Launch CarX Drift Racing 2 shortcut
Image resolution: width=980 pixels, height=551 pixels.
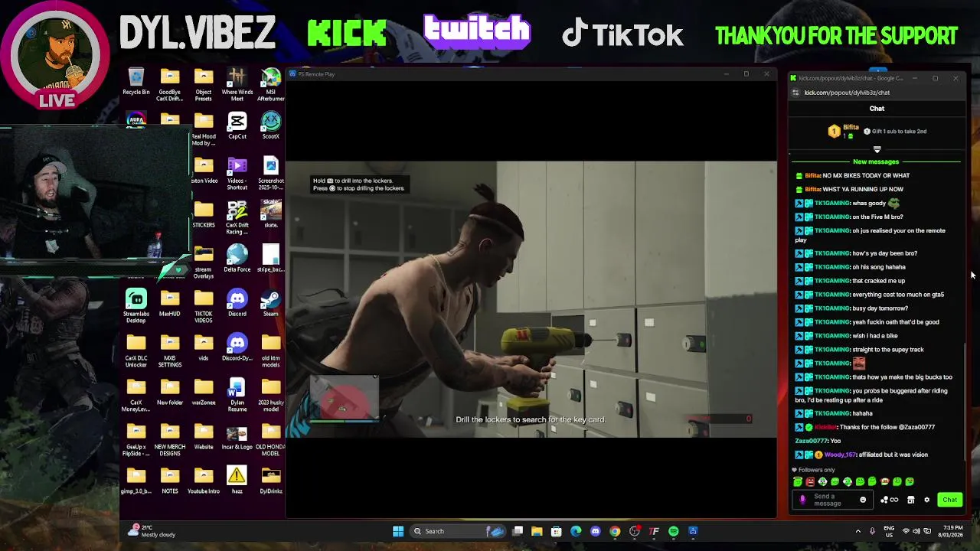tap(237, 218)
